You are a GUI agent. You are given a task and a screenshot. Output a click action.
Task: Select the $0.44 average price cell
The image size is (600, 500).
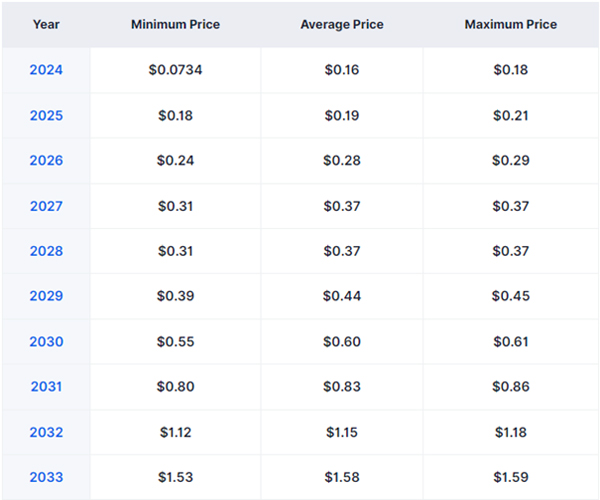pos(342,296)
